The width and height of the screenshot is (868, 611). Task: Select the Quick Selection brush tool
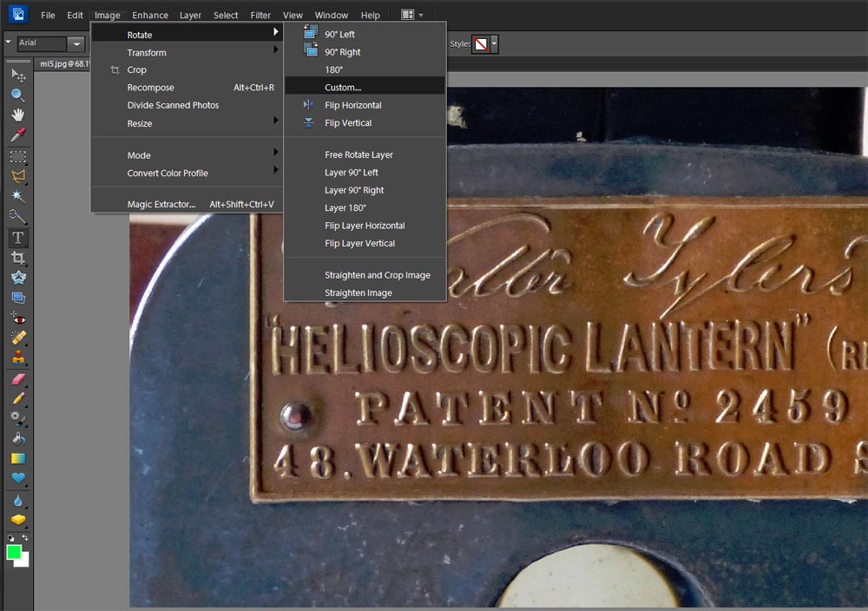pos(18,216)
